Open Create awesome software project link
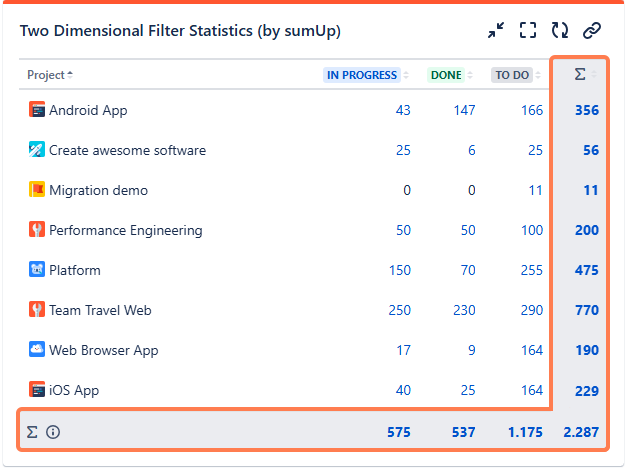Screen dimensions: 627x469 (127, 150)
